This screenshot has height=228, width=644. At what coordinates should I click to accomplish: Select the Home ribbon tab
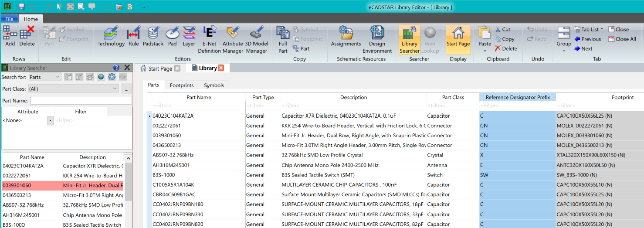(x=31, y=19)
